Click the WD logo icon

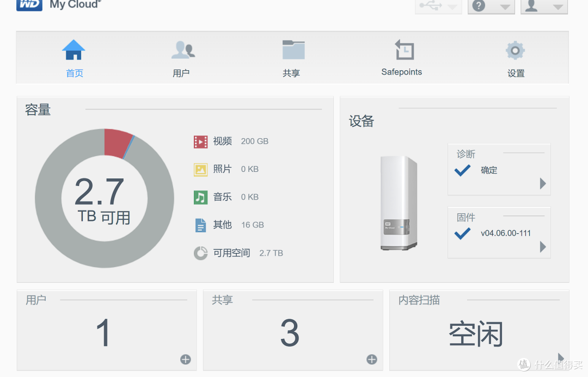coord(29,5)
